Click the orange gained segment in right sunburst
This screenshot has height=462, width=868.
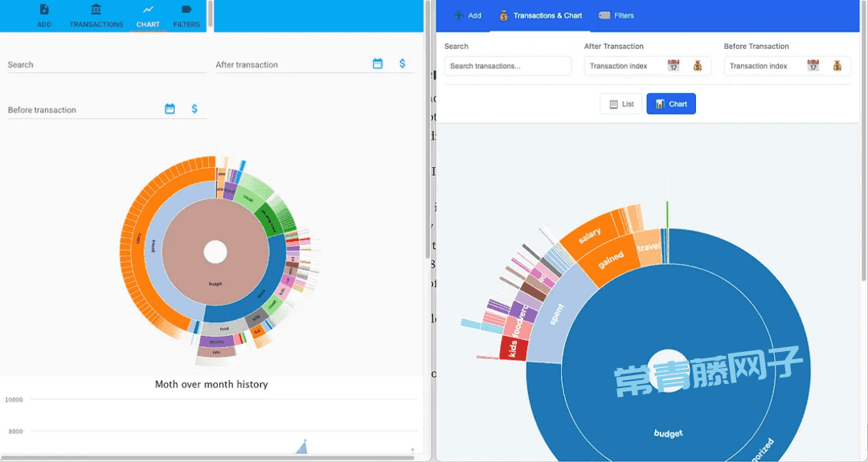[610, 260]
